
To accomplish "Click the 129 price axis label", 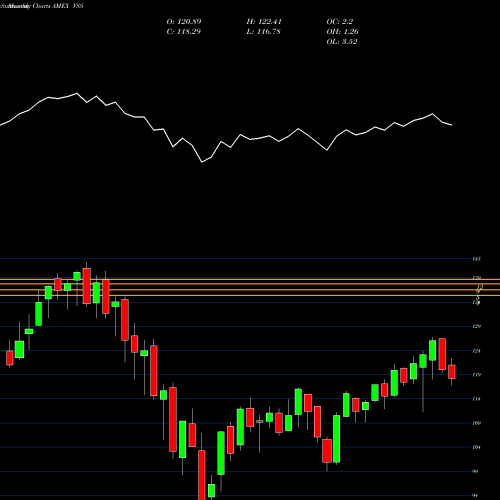I will tap(477, 326).
